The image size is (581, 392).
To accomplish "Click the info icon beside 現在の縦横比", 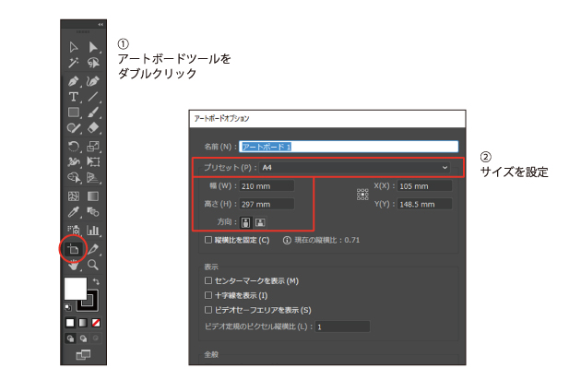I will point(287,240).
